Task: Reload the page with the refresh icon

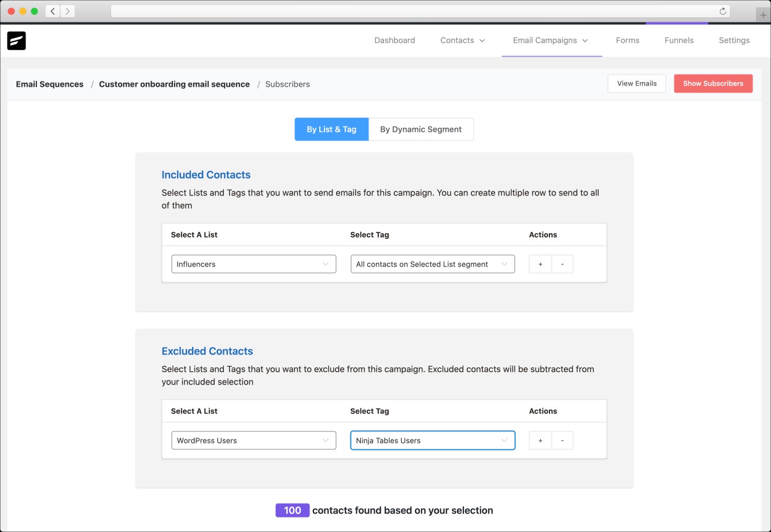Action: (x=722, y=11)
